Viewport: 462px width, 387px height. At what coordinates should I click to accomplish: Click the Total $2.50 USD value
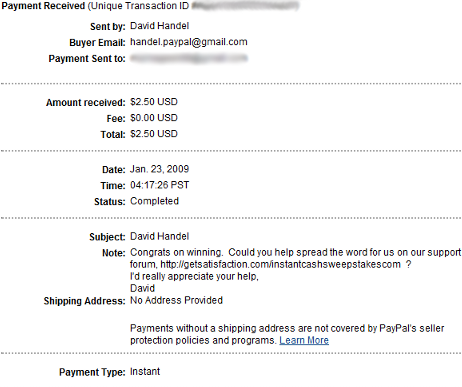tap(154, 134)
